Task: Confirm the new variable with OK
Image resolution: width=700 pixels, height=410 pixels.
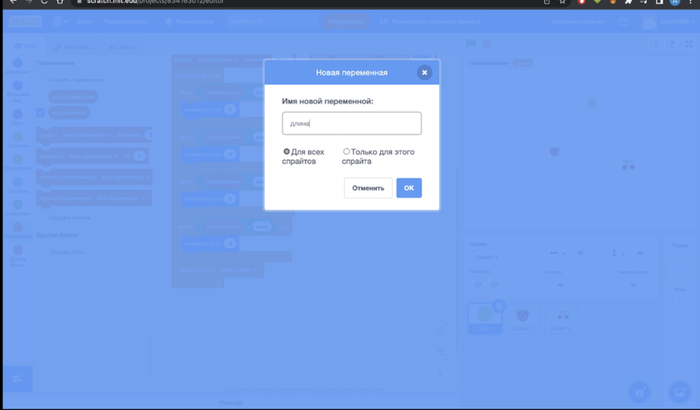Action: coord(408,188)
